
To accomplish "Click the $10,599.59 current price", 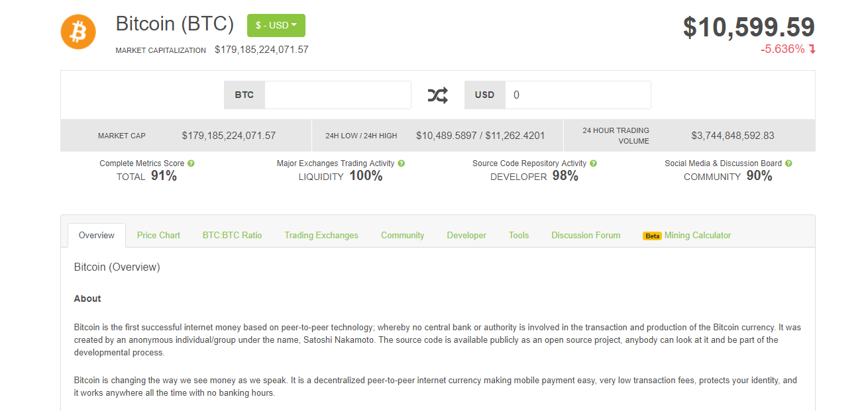I will [749, 27].
